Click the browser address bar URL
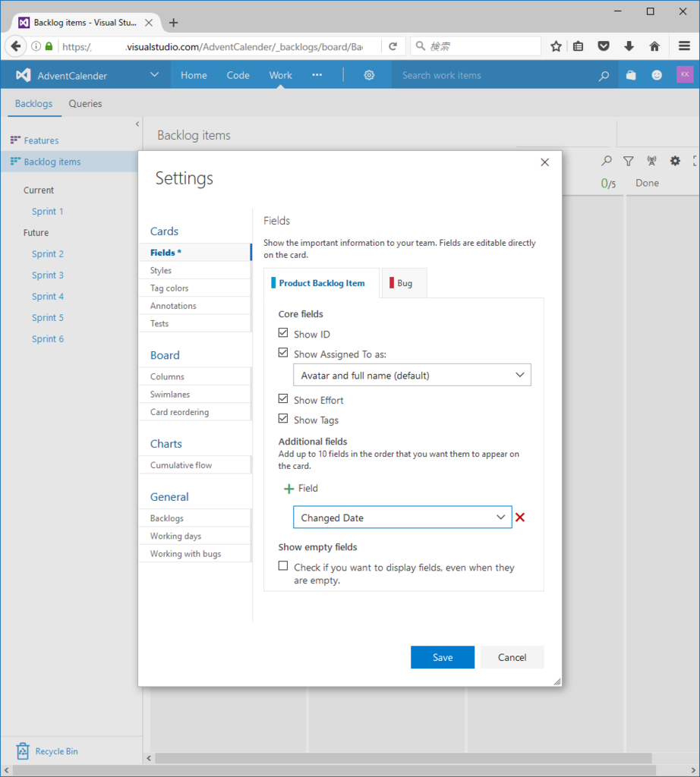 click(212, 46)
